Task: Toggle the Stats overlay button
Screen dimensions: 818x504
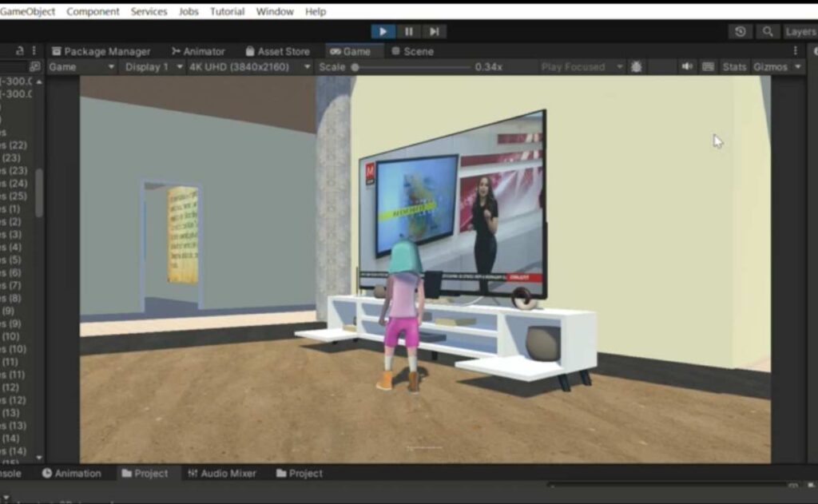Action: point(734,67)
